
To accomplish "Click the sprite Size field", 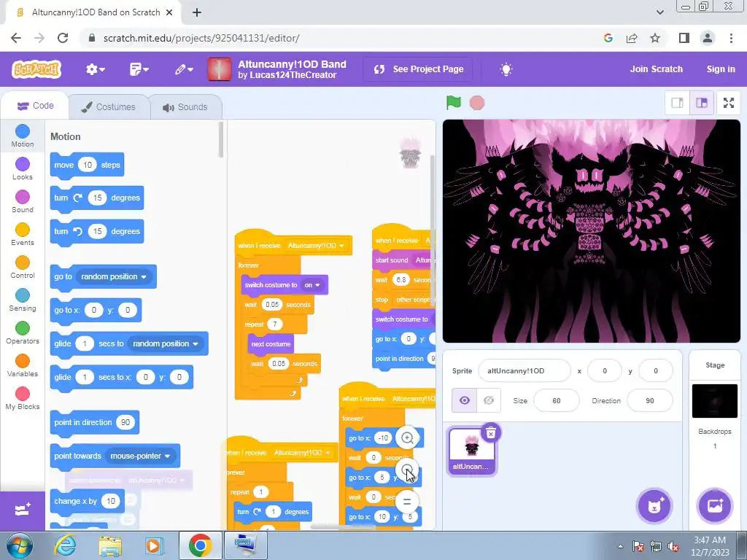I will (x=557, y=400).
